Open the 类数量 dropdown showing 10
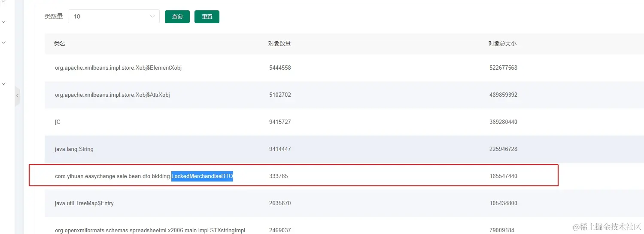This screenshot has width=644, height=234. coord(114,16)
